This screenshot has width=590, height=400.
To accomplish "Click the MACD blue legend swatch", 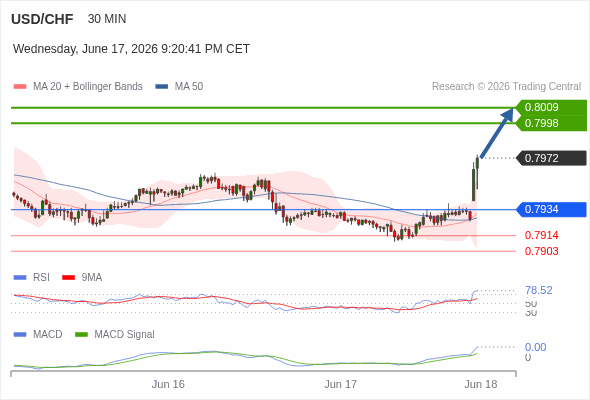I will [x=20, y=335].
